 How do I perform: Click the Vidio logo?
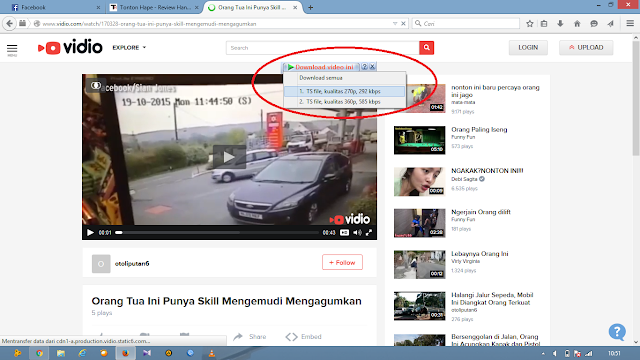[70, 47]
